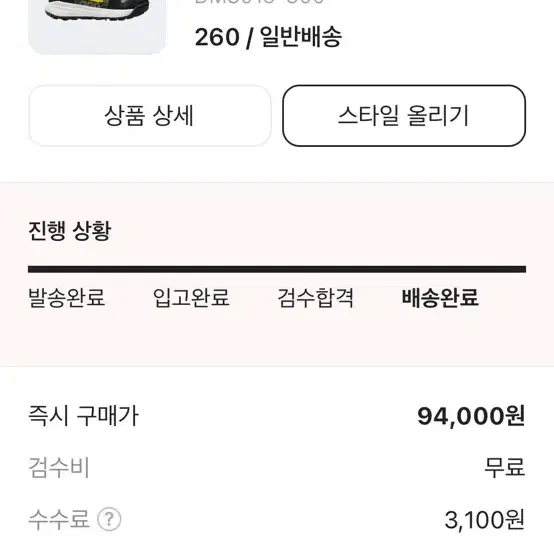This screenshot has width=554, height=554.
Task: Select the 검수합격 progress step
Action: [316, 297]
